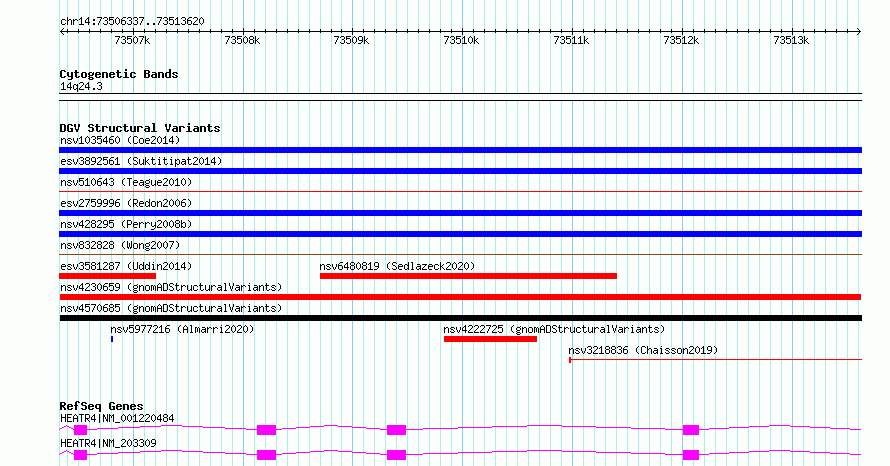This screenshot has height=466, width=890.
Task: Click nsv3218836 (Chaisson2019) label
Action: pyautogui.click(x=643, y=350)
